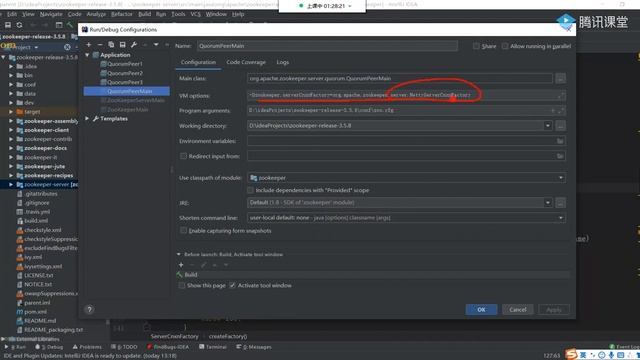Screen dimensions: 640x360
Task: Toggle Show this page checkbox
Action: 182,285
